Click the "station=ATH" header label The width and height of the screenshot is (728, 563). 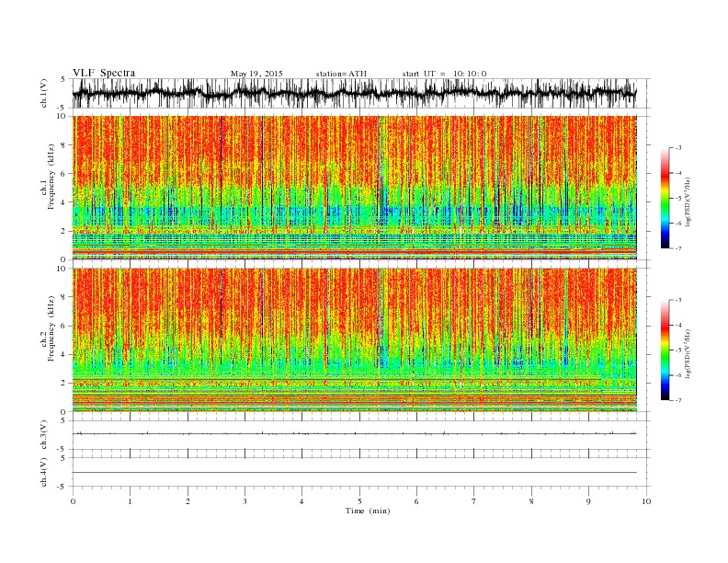tap(341, 74)
